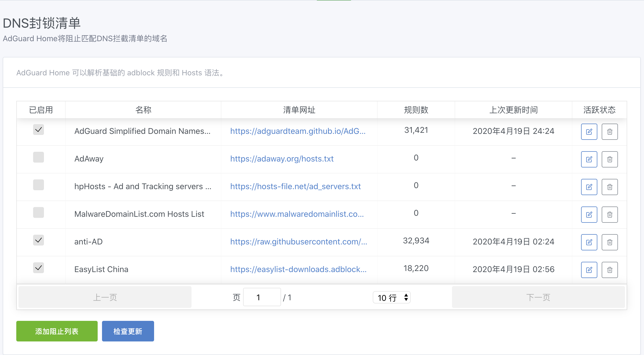644x355 pixels.
Task: Edit the AdGuard Simplified Domain Names filter
Action: point(589,132)
